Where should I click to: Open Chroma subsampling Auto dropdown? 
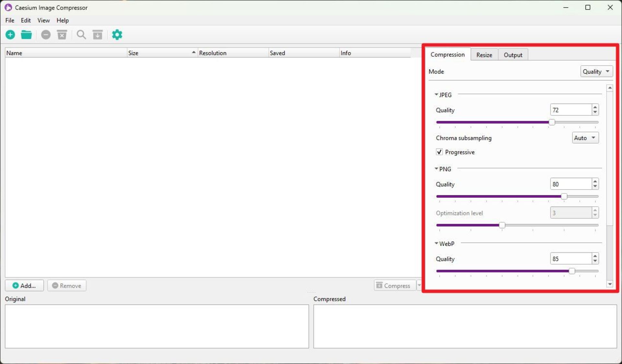click(x=585, y=138)
